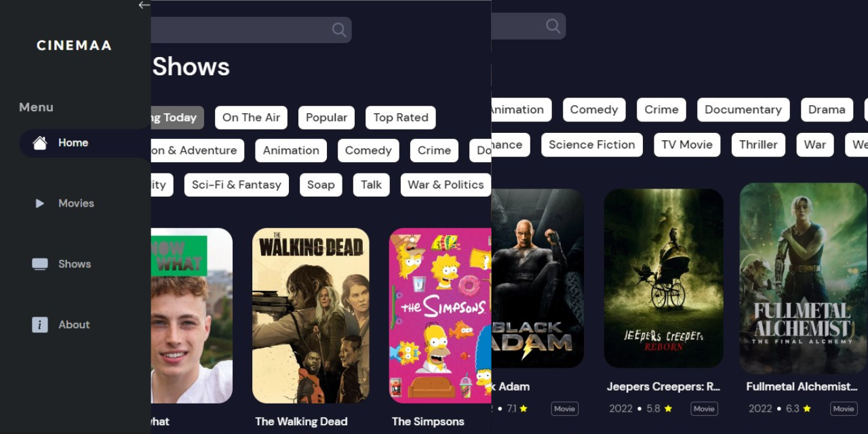Filter movies by TV Movie genre
Image resolution: width=868 pixels, height=434 pixels.
(x=687, y=144)
